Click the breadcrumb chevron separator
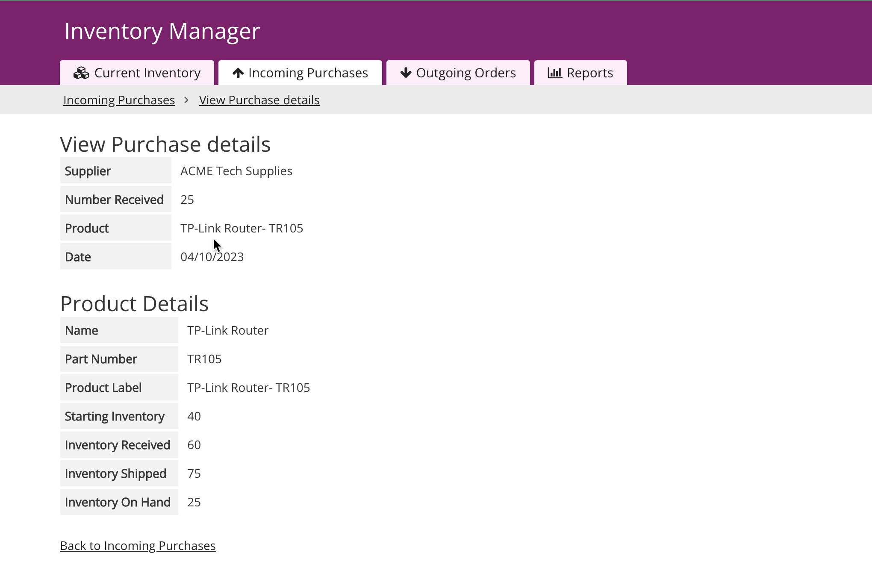 coord(186,100)
